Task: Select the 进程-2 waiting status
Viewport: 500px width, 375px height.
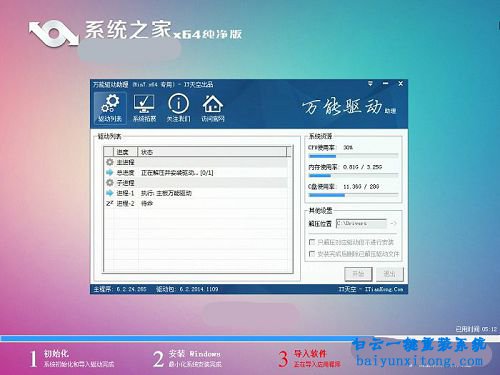Action: tap(147, 203)
